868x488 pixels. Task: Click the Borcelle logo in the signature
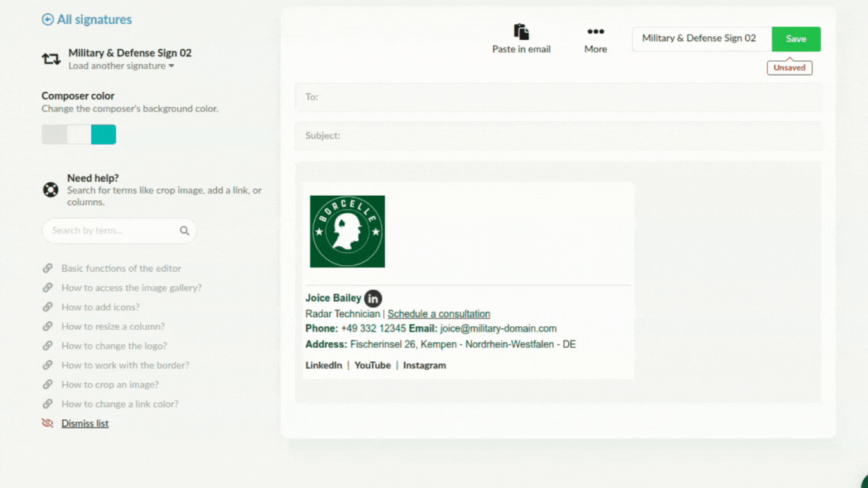coord(347,231)
